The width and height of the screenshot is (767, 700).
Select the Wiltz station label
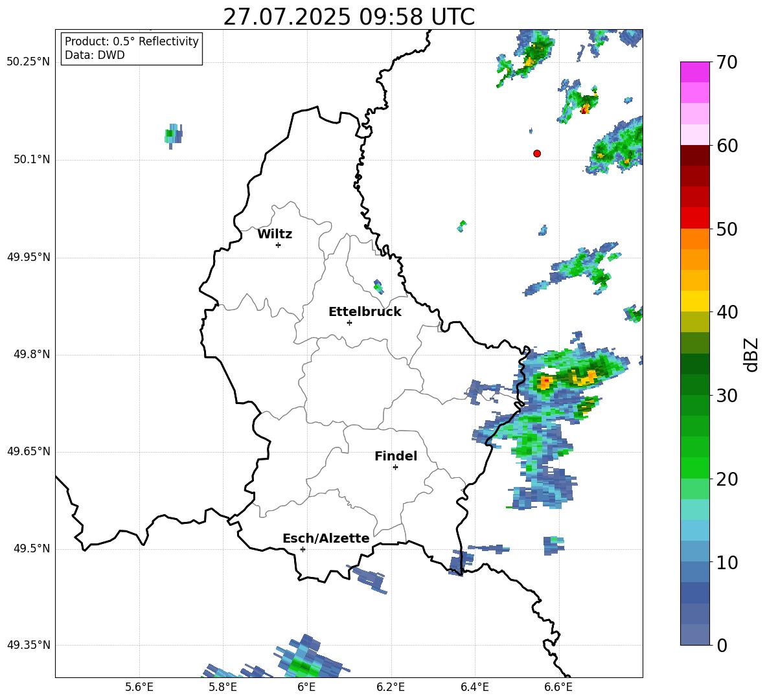(275, 234)
